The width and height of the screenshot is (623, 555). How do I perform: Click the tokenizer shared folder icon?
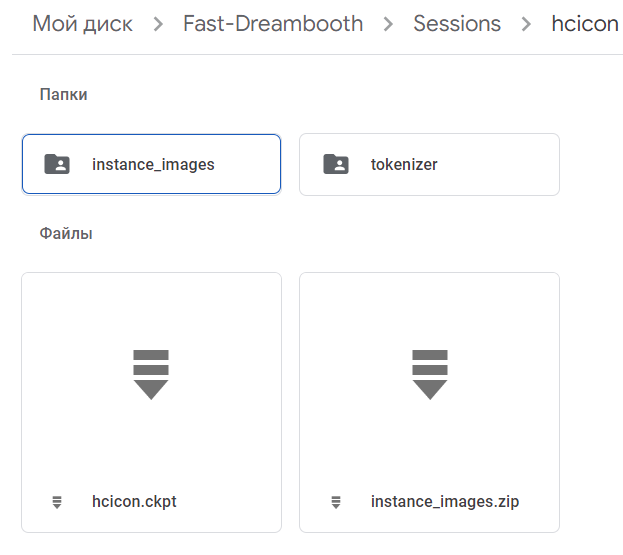(x=336, y=164)
